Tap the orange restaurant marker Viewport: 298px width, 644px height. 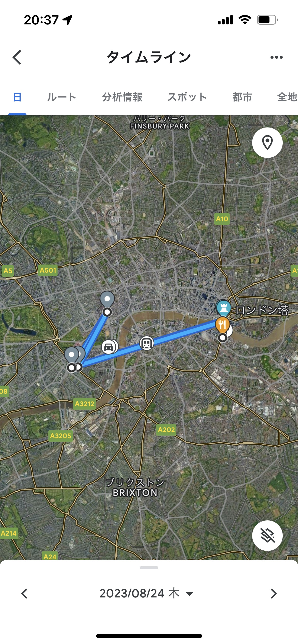point(222,325)
